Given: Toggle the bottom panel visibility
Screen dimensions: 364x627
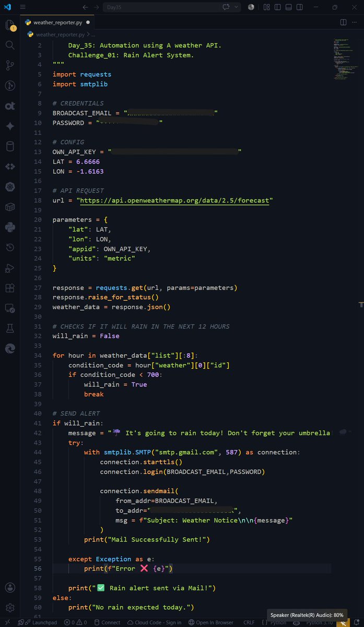Looking at the screenshot, I should click(x=290, y=7).
